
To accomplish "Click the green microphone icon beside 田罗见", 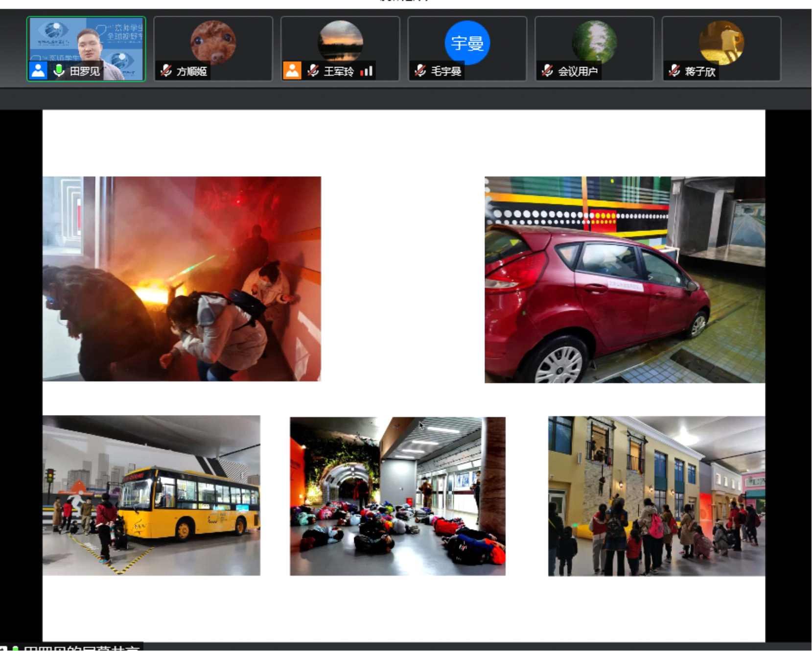I will coord(59,71).
